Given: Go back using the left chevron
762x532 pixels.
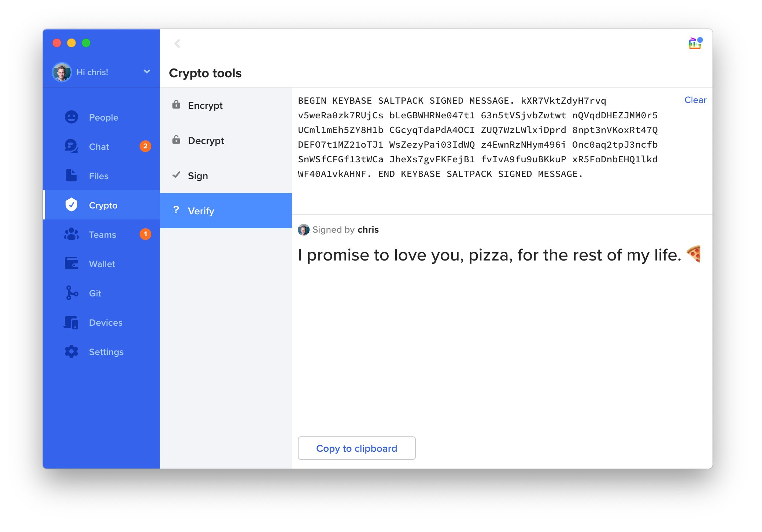Looking at the screenshot, I should point(177,44).
